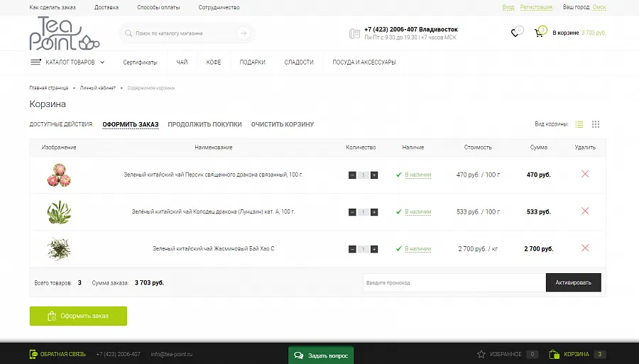639x364 pixels.
Task: Open the ЧАЙ menu category
Action: tap(182, 62)
